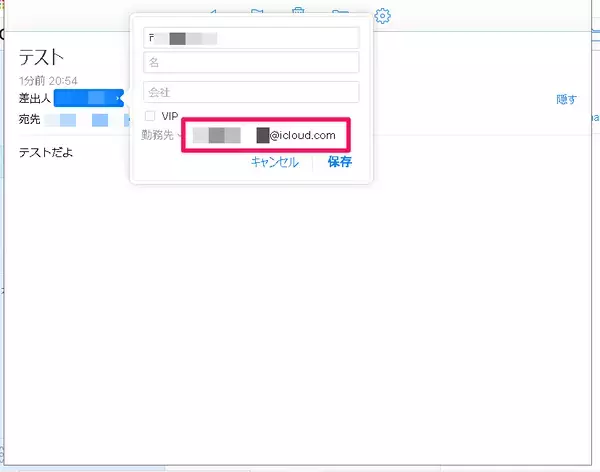Click the 隠す link to hide details
600x472 pixels.
[567, 99]
